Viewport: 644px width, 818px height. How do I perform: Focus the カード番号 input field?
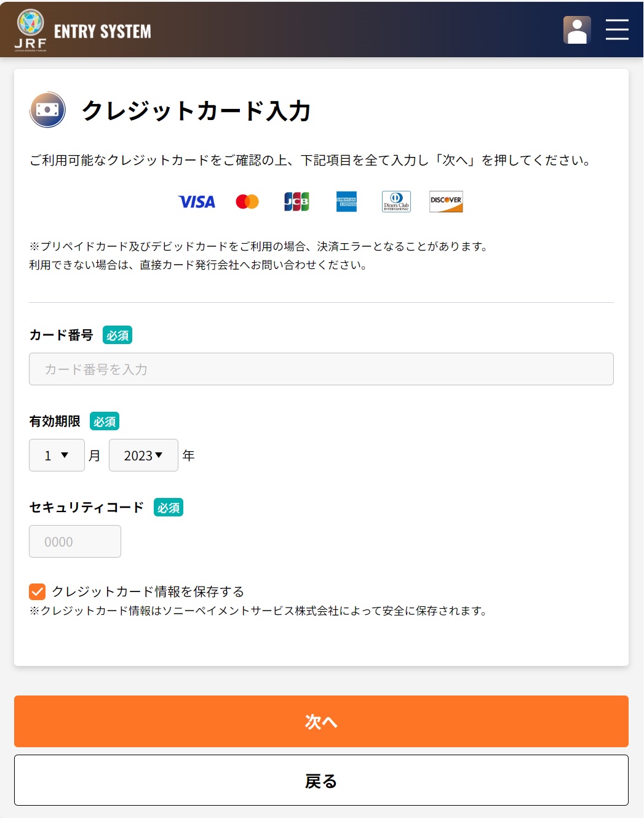(321, 369)
